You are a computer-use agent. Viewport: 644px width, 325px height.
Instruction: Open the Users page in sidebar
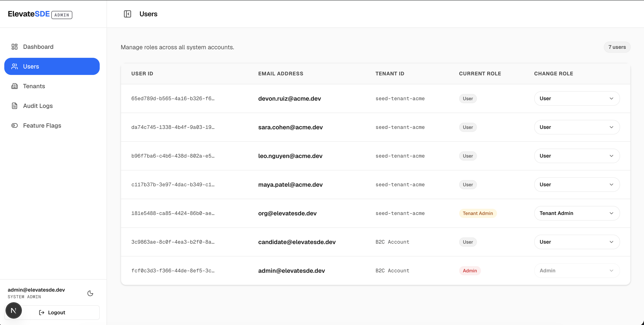click(x=52, y=66)
